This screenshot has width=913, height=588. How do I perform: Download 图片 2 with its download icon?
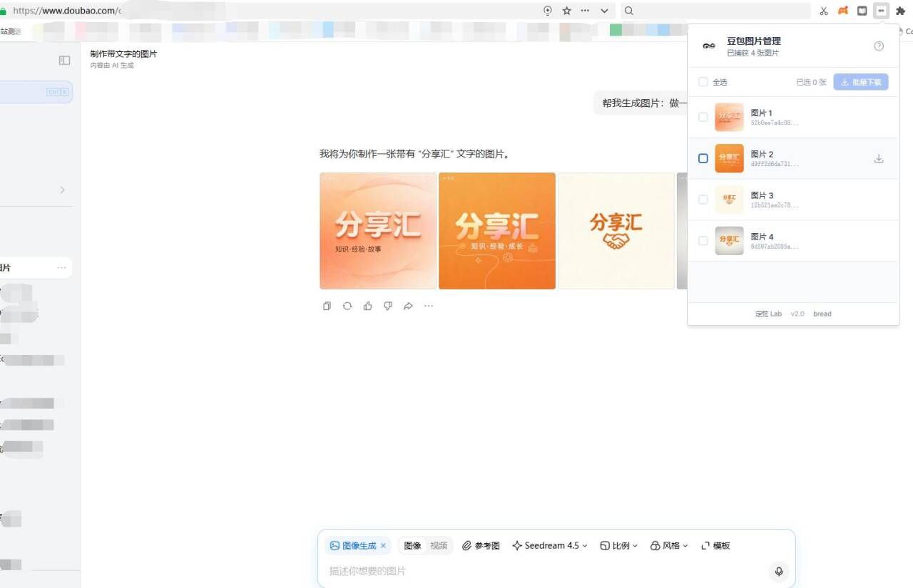click(879, 158)
